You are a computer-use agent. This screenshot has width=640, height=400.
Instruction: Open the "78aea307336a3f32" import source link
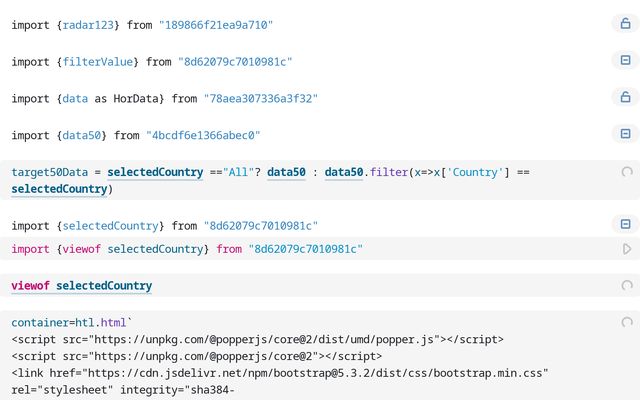[x=260, y=99]
